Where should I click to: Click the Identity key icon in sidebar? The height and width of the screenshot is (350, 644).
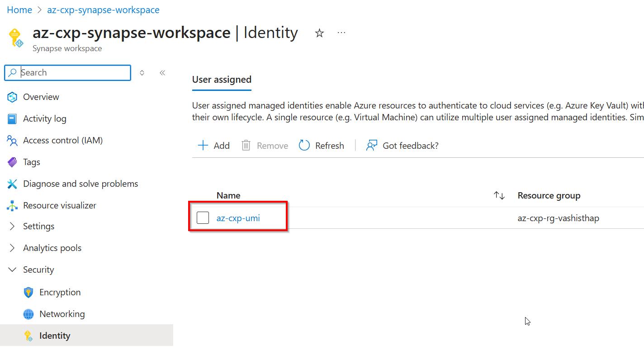click(28, 336)
